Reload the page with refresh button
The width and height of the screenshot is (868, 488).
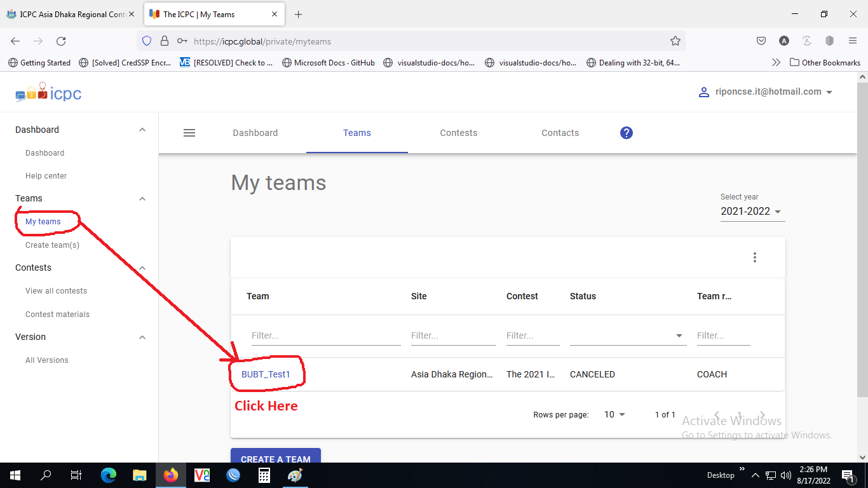click(61, 41)
